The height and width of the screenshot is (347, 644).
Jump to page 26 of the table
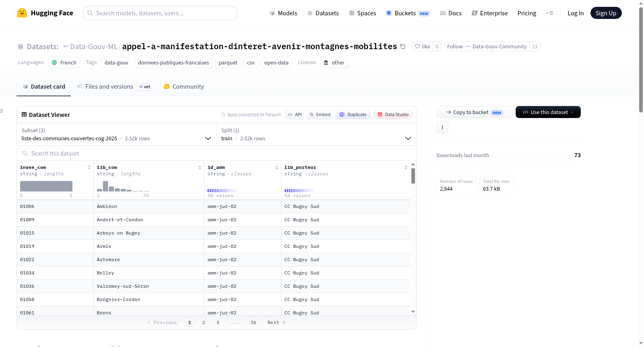pyautogui.click(x=254, y=322)
